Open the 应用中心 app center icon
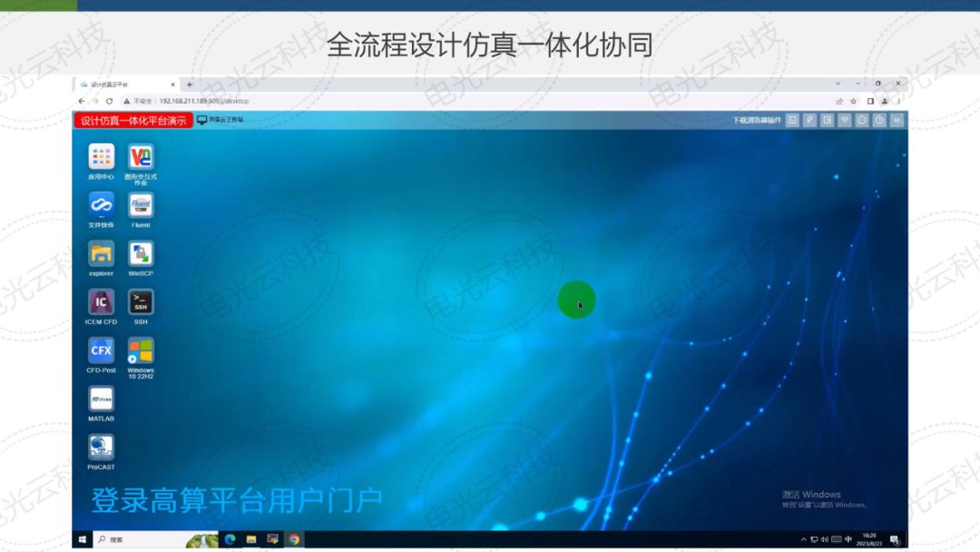 point(102,157)
